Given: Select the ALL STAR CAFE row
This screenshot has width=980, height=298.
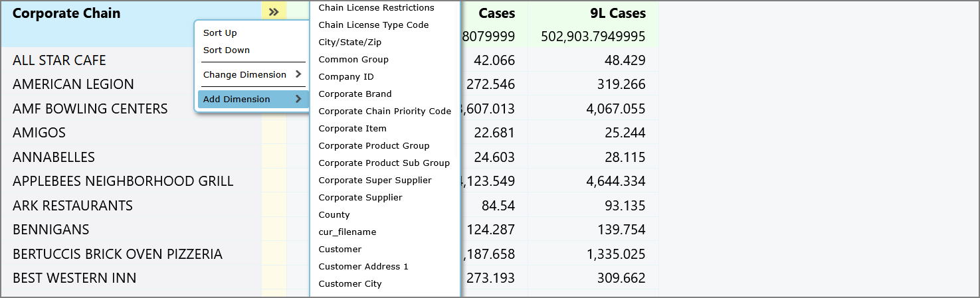Looking at the screenshot, I should pos(59,60).
